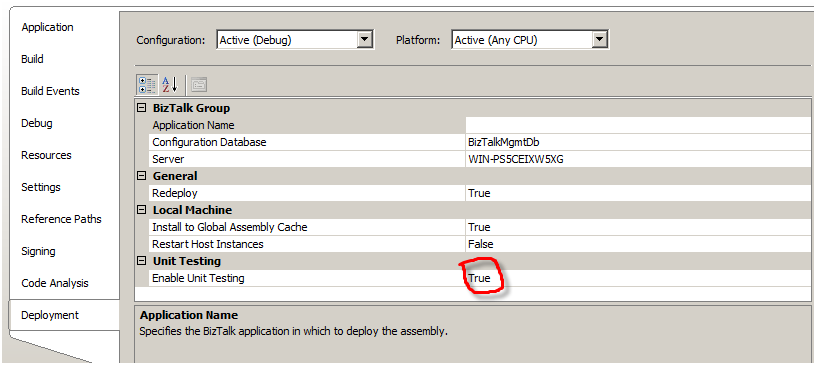Go to the Code Analysis tab
This screenshot has width=816, height=365.
(55, 283)
